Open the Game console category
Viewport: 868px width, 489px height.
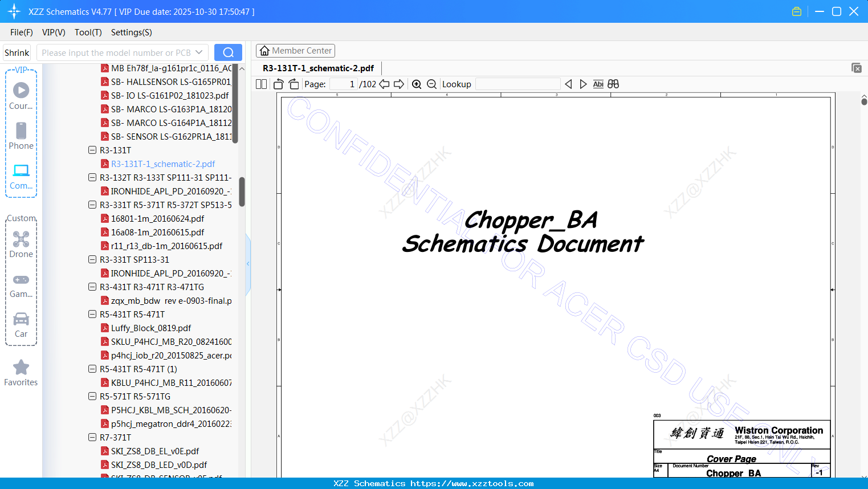pos(21,285)
